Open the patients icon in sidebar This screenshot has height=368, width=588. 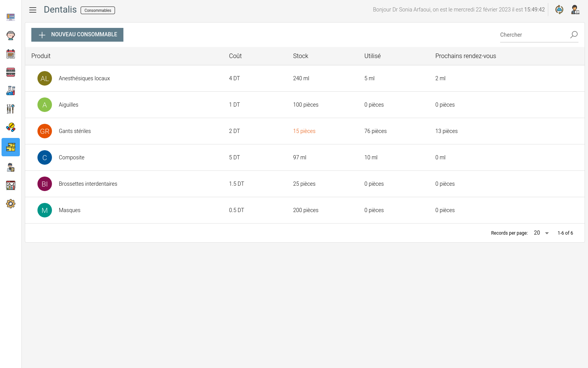11,36
